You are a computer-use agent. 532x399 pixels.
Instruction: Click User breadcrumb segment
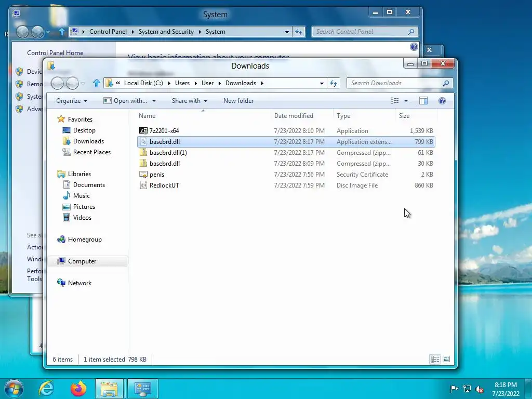(x=207, y=83)
